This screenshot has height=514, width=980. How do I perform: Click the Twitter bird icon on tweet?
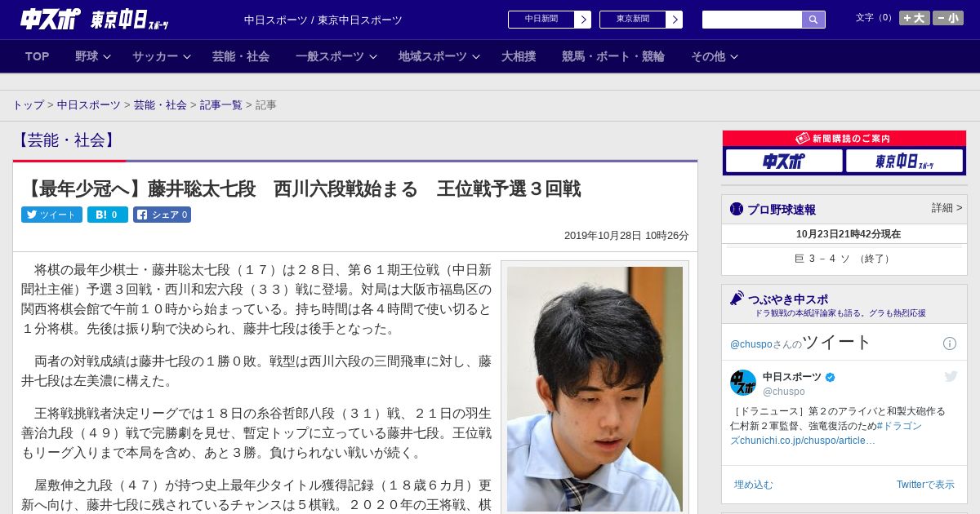click(951, 377)
